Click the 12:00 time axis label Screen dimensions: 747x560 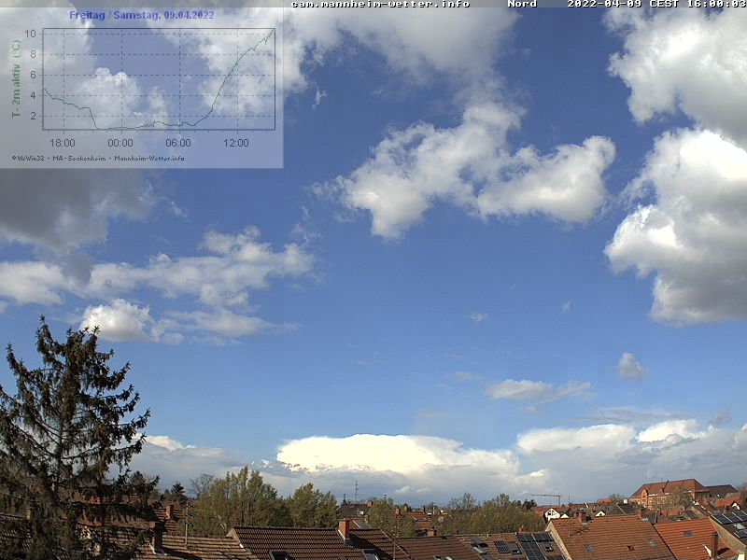(236, 143)
